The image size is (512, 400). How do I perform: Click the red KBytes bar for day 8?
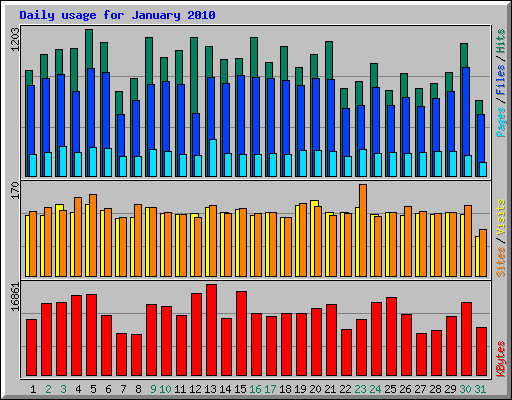[x=136, y=355]
